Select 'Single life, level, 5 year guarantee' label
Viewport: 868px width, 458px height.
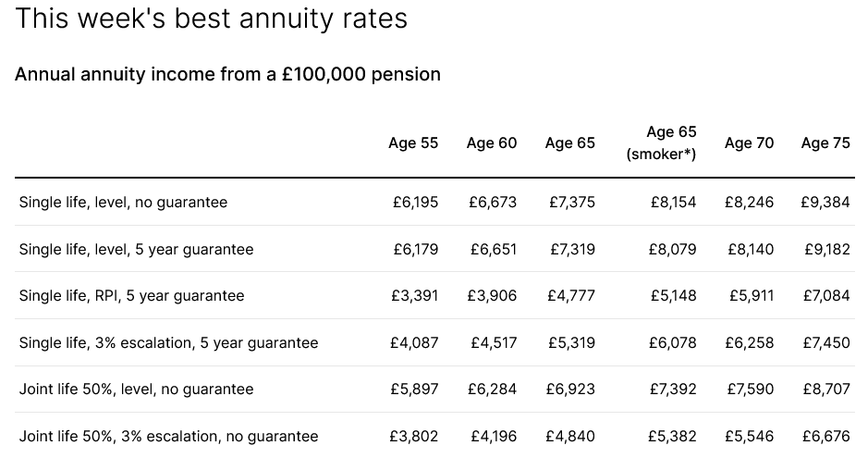coord(136,249)
